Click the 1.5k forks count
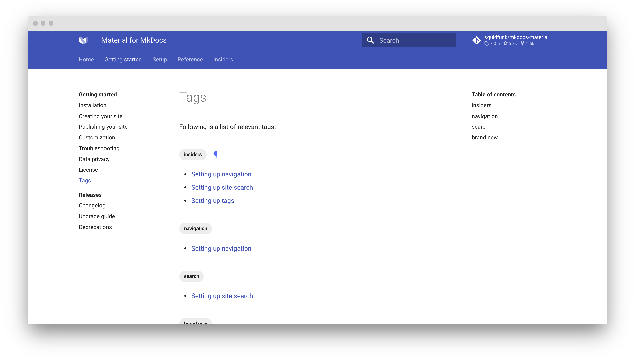 (527, 44)
